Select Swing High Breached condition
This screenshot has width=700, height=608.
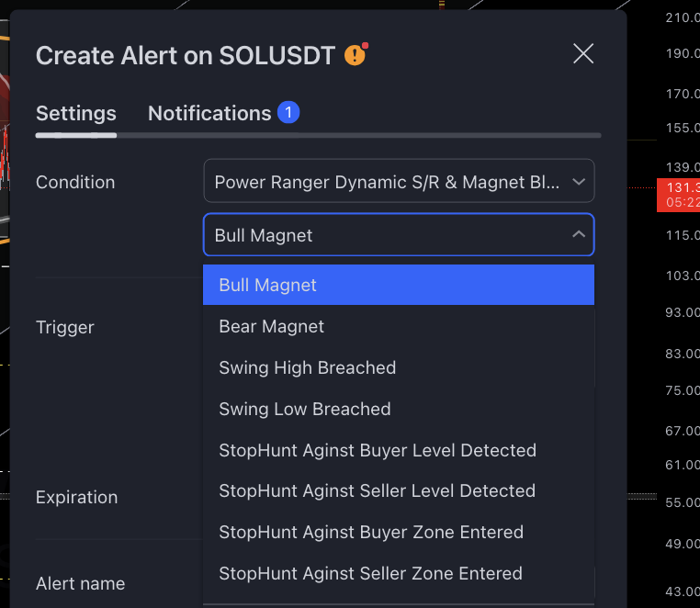pos(307,367)
